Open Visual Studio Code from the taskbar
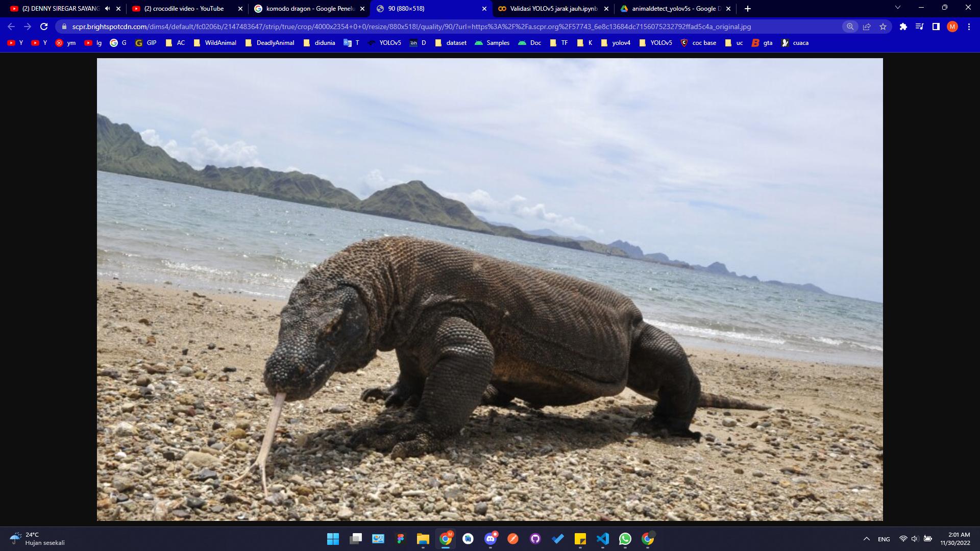The width and height of the screenshot is (980, 551). point(603,539)
